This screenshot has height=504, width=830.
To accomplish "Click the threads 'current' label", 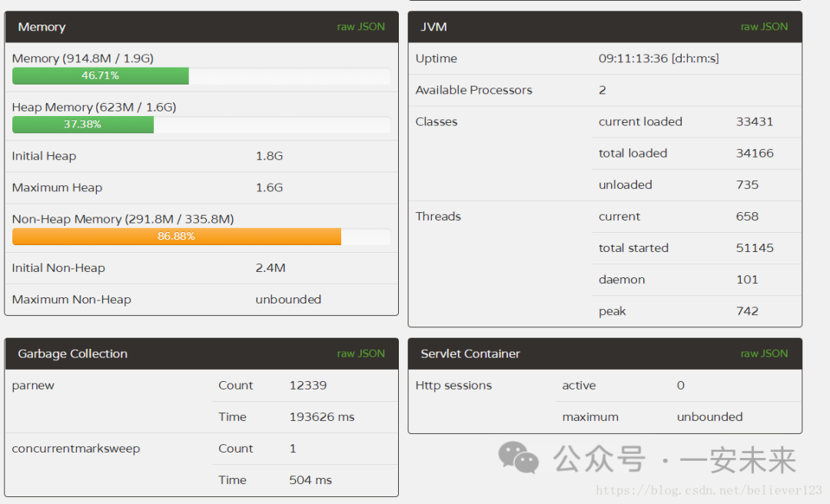I will [x=619, y=217].
